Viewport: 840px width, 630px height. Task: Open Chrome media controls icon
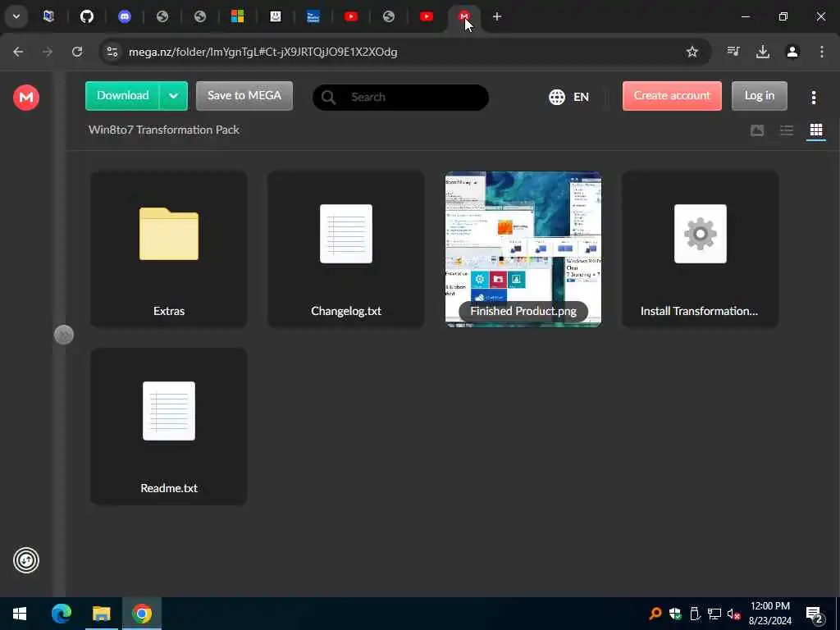pyautogui.click(x=733, y=52)
